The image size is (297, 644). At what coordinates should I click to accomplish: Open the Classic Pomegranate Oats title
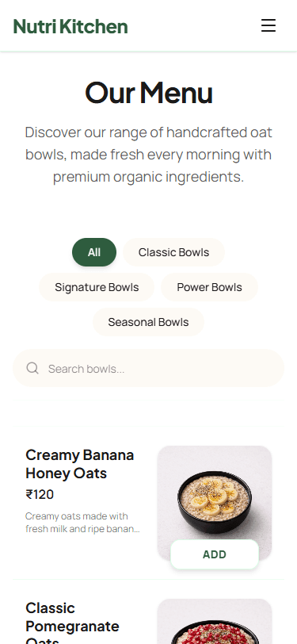(x=72, y=622)
